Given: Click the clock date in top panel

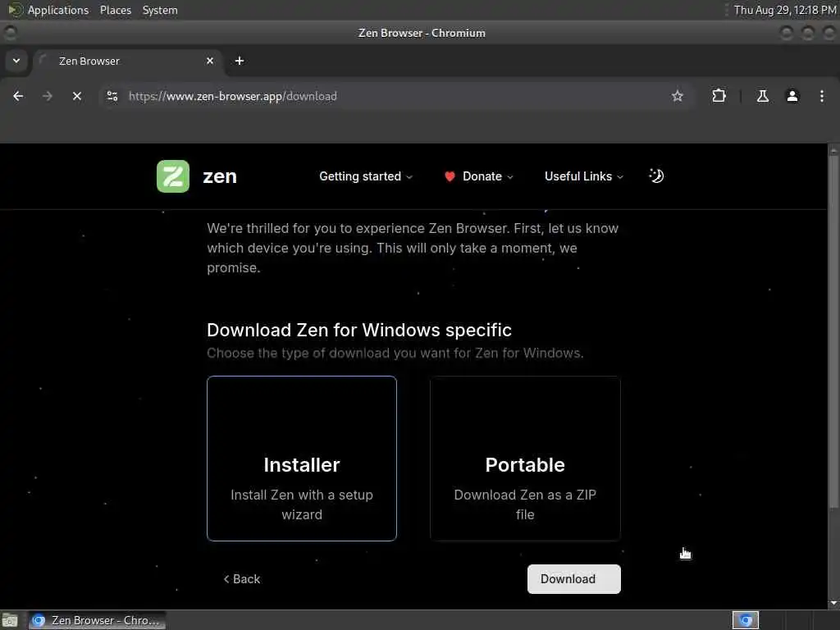Looking at the screenshot, I should (x=785, y=10).
